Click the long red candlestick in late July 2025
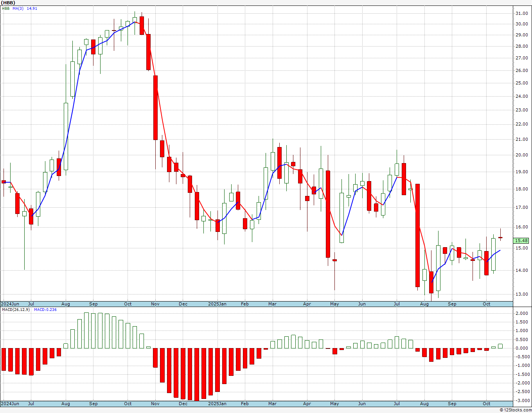532x413 pixels. [417, 235]
